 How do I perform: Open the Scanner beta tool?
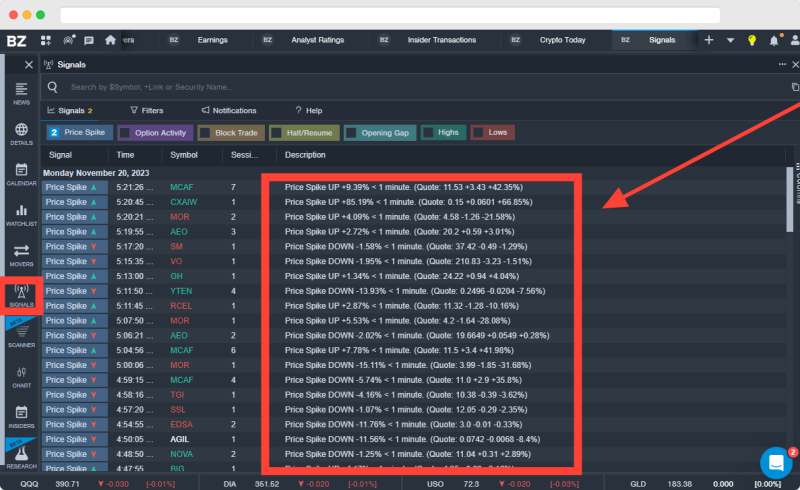tap(21, 336)
